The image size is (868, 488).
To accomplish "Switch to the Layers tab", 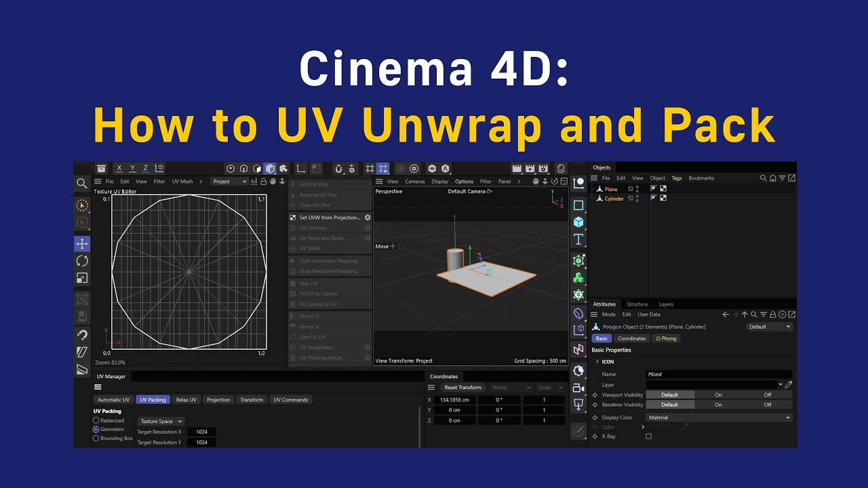I will click(667, 304).
